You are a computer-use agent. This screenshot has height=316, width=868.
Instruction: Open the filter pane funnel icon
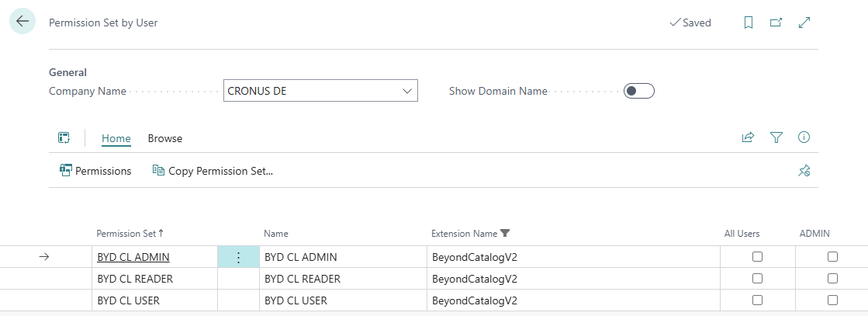pos(776,137)
